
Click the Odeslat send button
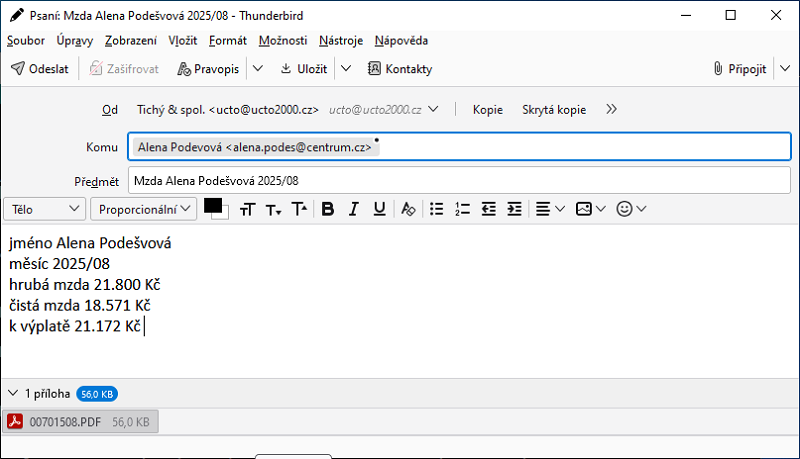tap(40, 69)
